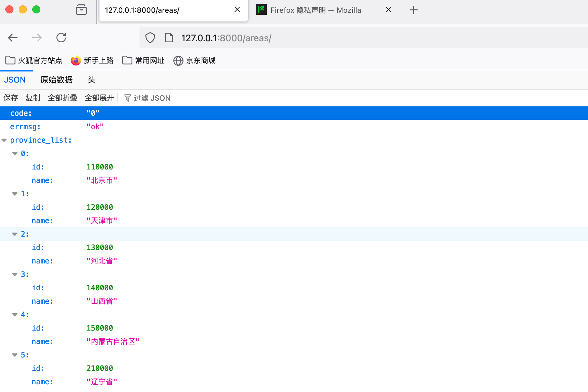Switch to the 原始数据 tab
The image size is (588, 392).
56,80
